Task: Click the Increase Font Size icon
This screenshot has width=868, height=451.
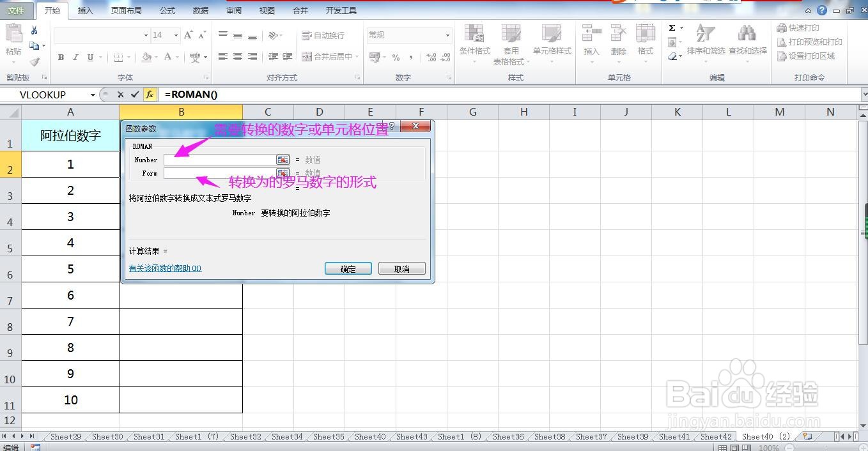Action: pyautogui.click(x=189, y=35)
